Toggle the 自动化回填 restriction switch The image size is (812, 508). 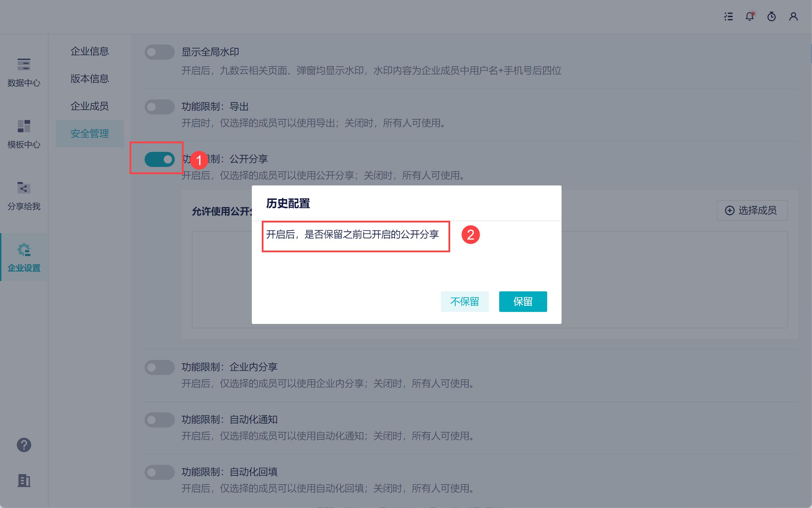tap(159, 472)
